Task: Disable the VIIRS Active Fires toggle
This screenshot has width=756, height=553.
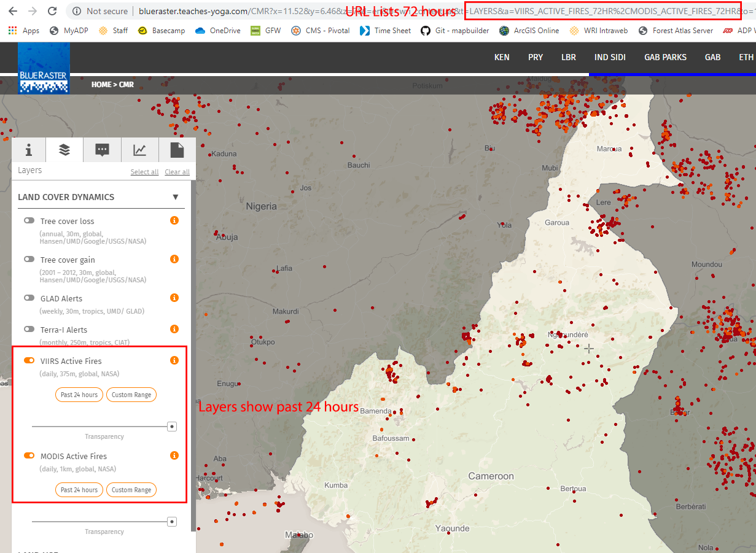Action: click(29, 360)
